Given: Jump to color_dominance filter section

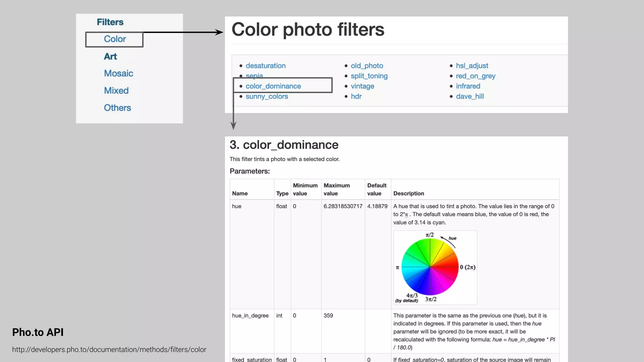Looking at the screenshot, I should (273, 86).
